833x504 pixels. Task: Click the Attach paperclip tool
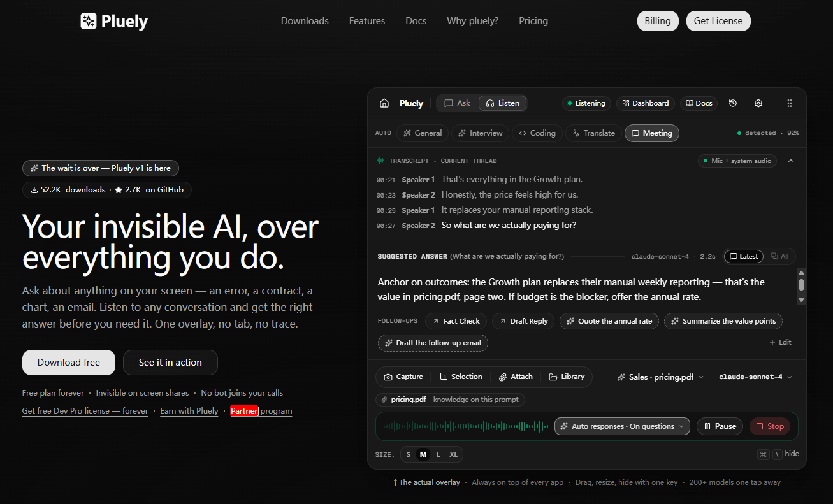click(516, 377)
